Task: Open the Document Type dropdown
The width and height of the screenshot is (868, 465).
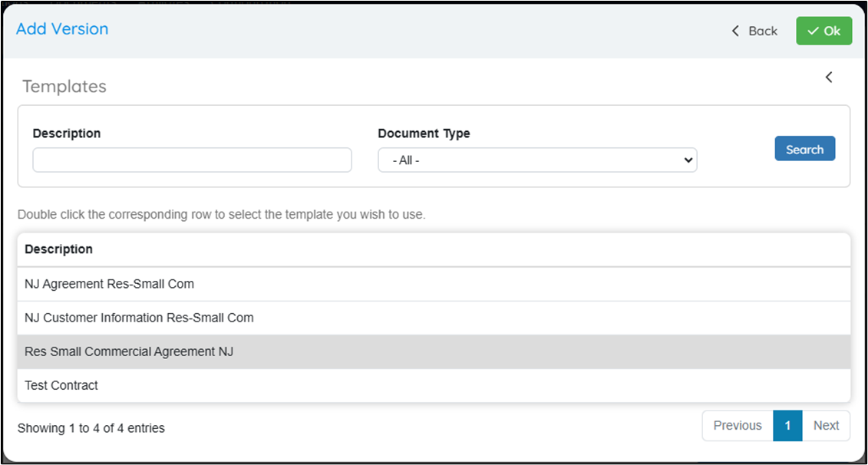Action: coord(537,160)
